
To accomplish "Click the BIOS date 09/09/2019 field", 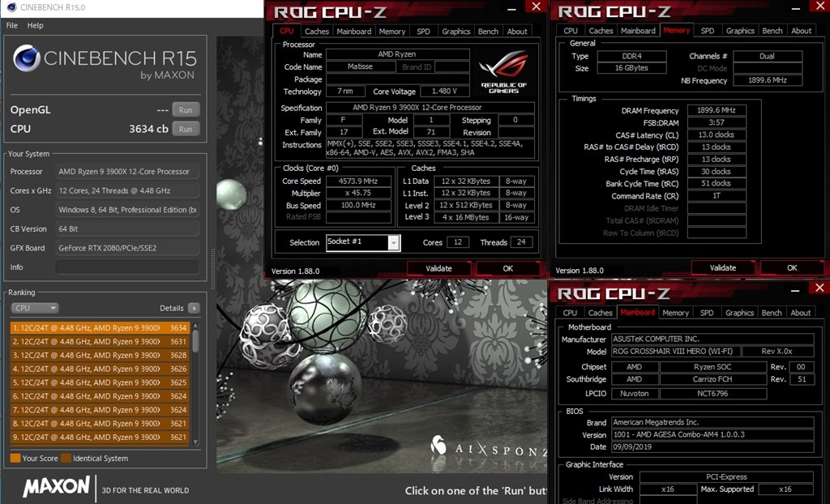I will pyautogui.click(x=712, y=446).
